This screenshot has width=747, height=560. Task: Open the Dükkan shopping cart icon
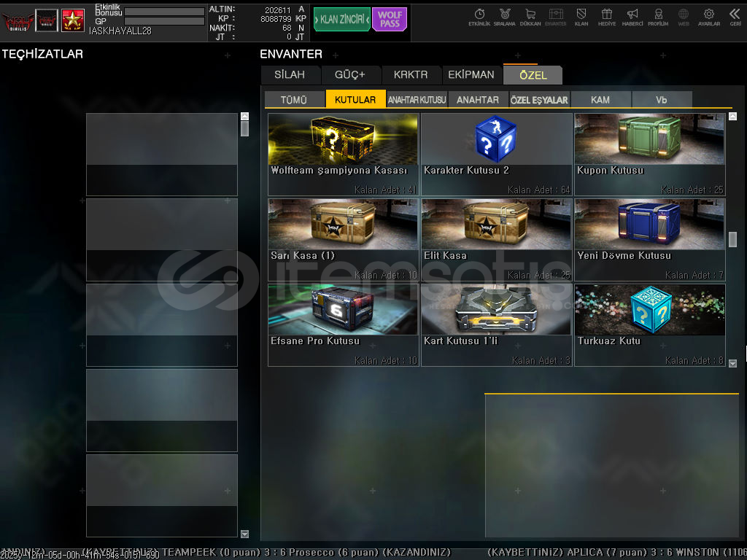530,17
